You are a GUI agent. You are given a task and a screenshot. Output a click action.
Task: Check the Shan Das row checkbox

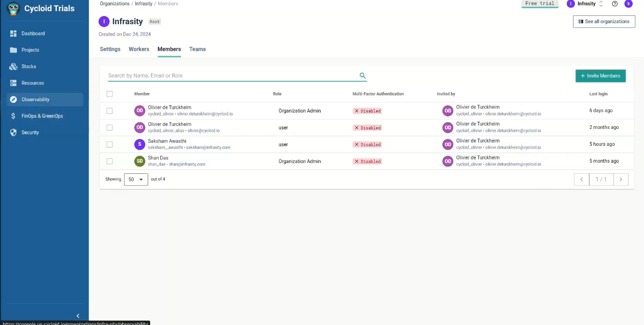pyautogui.click(x=110, y=161)
